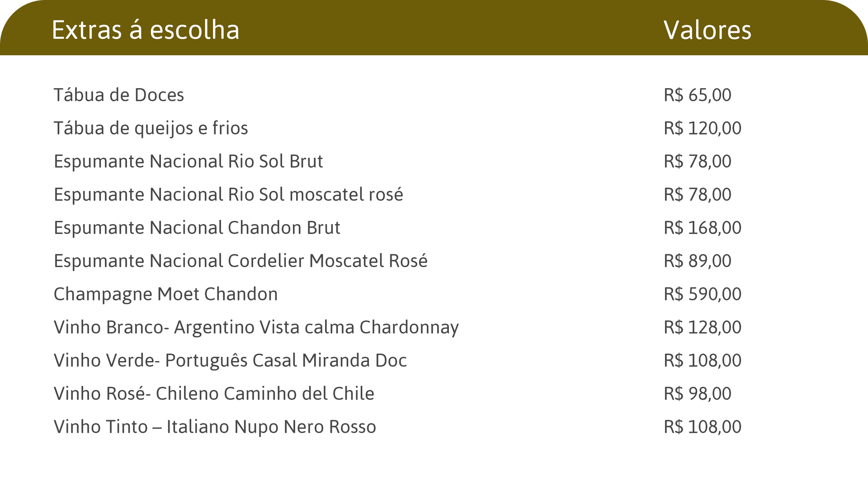Click the R$ 128,00 price
This screenshot has height=488, width=868.
pos(703,327)
